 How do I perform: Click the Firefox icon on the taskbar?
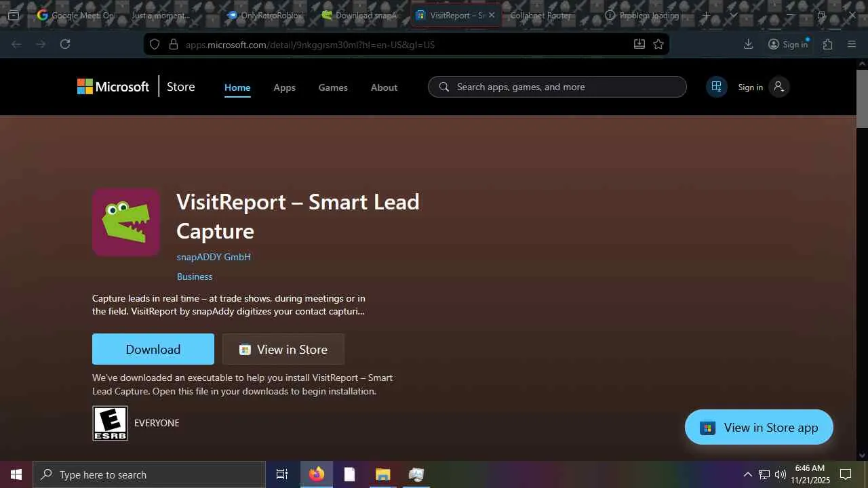coord(316,474)
